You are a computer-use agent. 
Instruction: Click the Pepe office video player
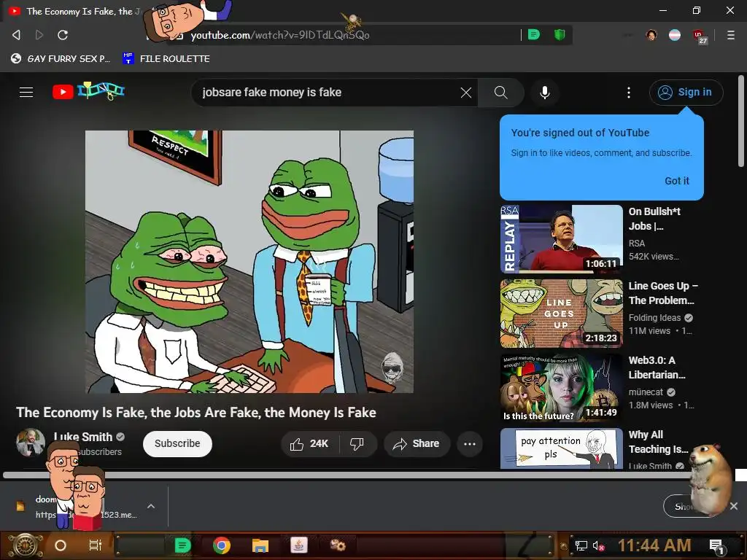(249, 262)
